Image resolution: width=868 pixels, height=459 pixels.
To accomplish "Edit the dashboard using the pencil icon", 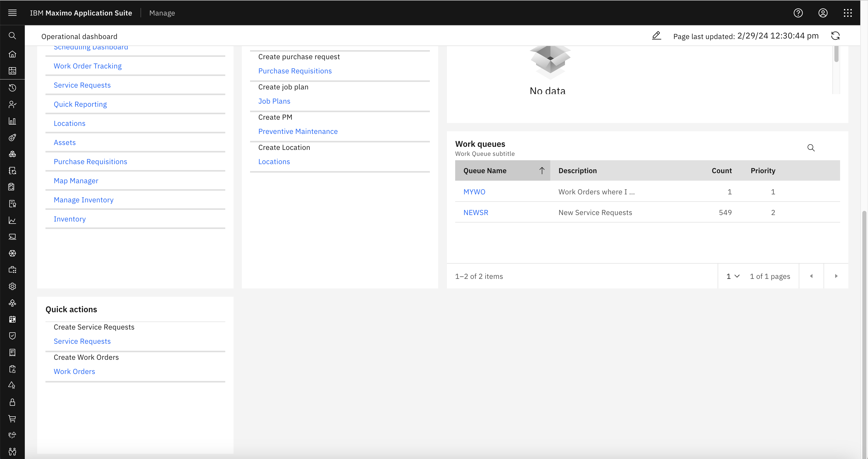I will pos(656,36).
